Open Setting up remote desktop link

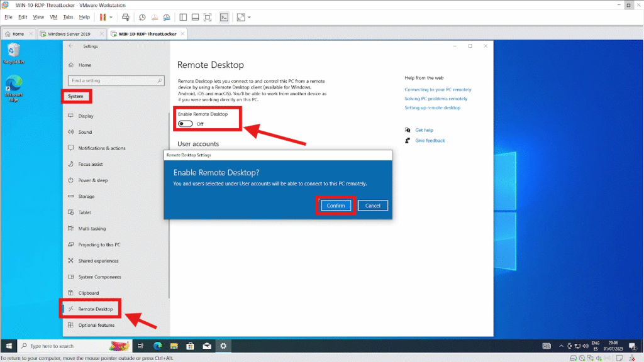(x=433, y=107)
